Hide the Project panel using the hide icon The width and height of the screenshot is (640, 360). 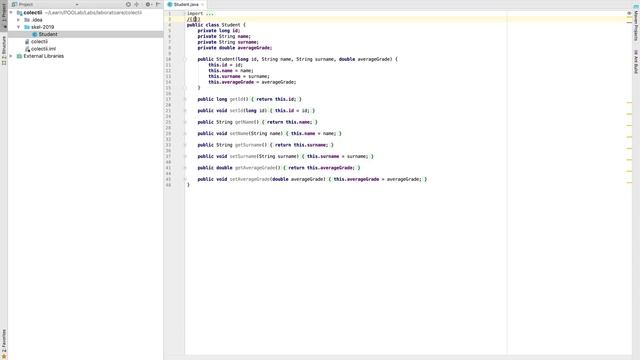point(158,4)
